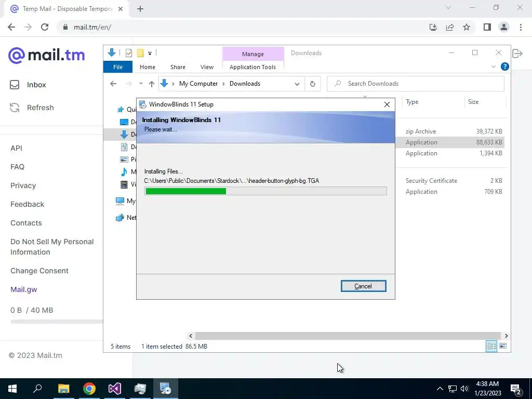Expand the address bar history dropdown
The height and width of the screenshot is (399, 532).
[x=297, y=84]
